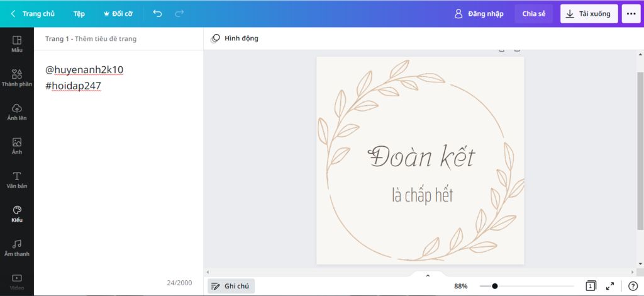Open the Văn bản text panel
644x296 pixels.
pos(17,180)
